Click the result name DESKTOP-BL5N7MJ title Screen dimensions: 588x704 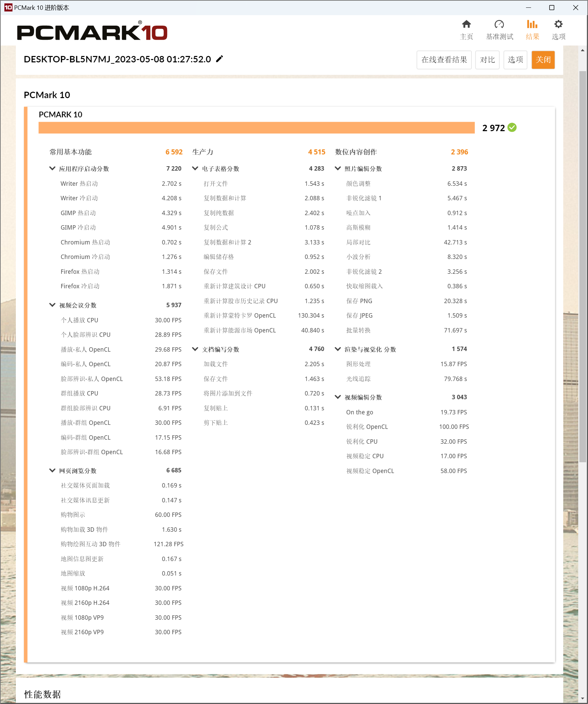tap(117, 59)
